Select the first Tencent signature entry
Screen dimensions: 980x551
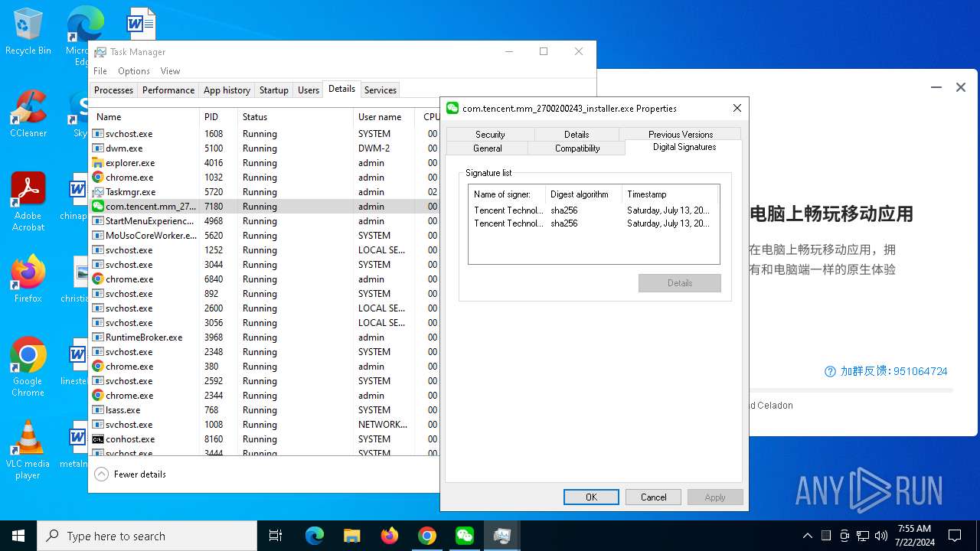593,210
